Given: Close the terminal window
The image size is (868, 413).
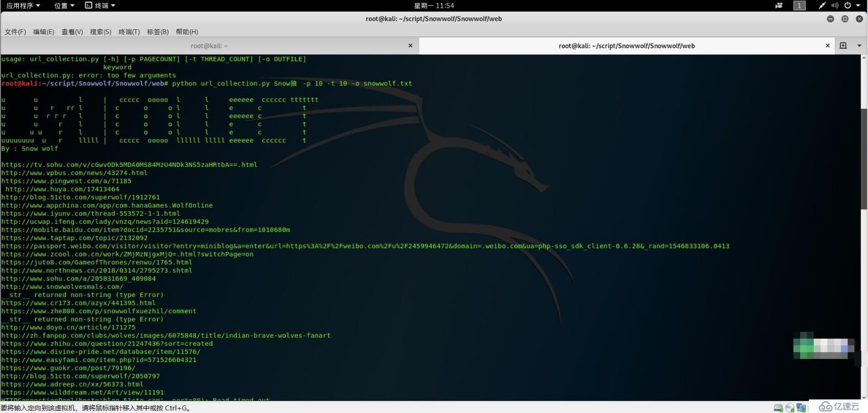Looking at the screenshot, I should click(859, 18).
